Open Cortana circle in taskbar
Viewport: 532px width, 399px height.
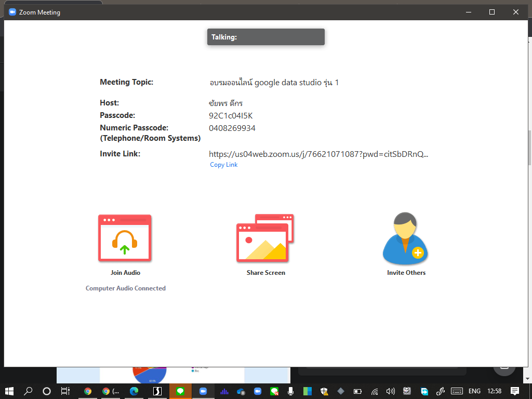[x=47, y=391]
